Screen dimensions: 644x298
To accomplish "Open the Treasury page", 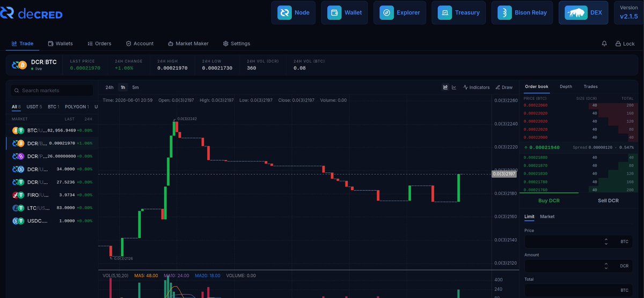I will (459, 12).
